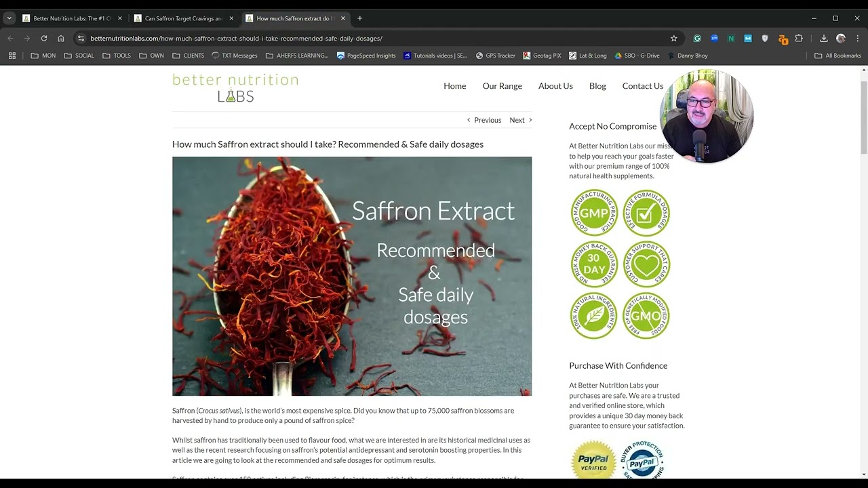This screenshot has height=488, width=868.
Task: Click the Better Nutrition Labs logo
Action: [235, 88]
